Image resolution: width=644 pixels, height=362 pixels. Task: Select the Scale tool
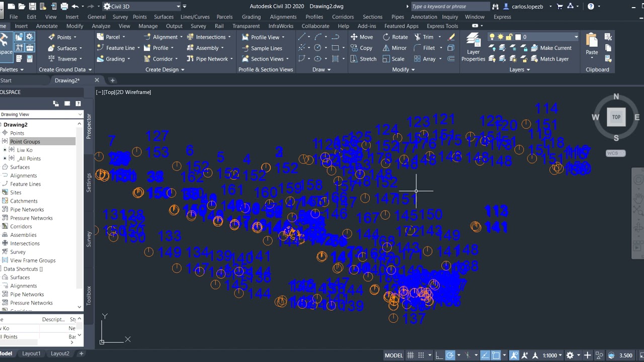[393, 59]
